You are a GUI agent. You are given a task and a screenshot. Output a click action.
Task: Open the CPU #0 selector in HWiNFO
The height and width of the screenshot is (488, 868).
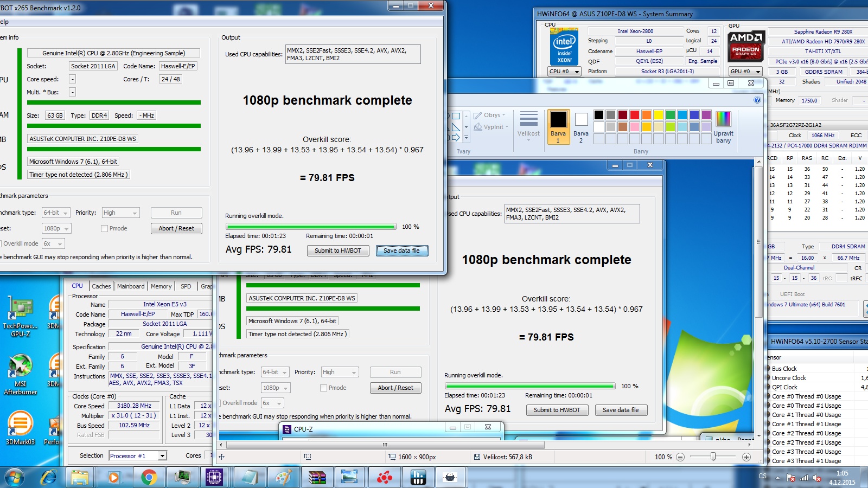[x=564, y=71]
